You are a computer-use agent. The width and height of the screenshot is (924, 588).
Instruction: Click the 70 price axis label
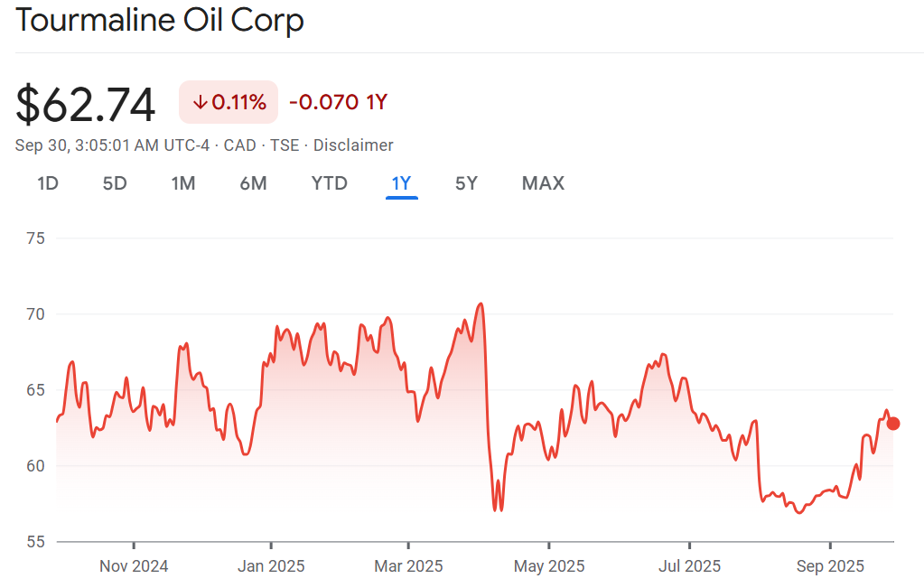[37, 314]
